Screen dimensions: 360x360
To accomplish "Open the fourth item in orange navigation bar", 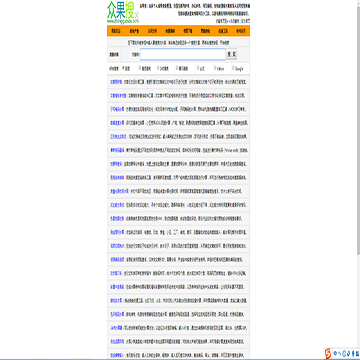I will [x=170, y=31].
